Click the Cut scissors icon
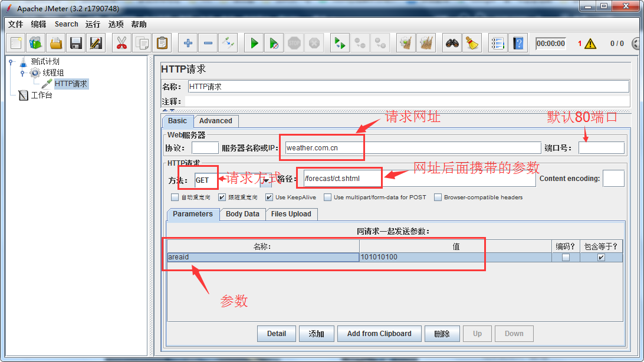The width and height of the screenshot is (644, 362). click(x=121, y=43)
